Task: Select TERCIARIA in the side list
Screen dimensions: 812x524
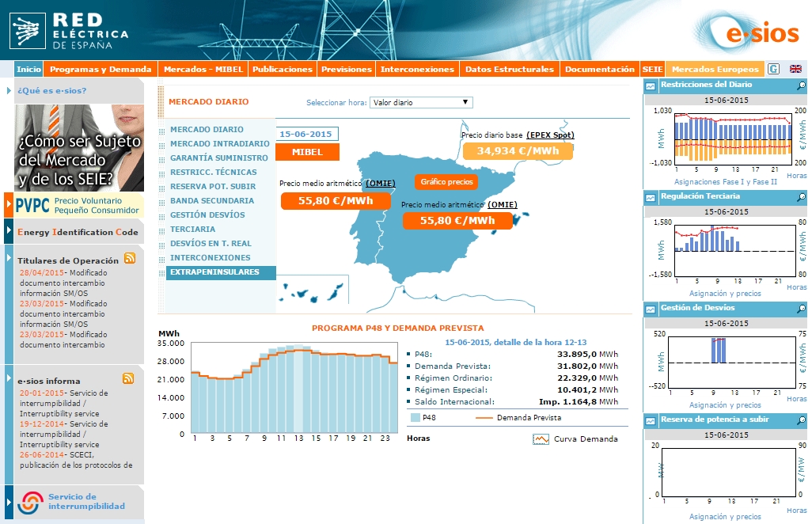Action: [192, 229]
